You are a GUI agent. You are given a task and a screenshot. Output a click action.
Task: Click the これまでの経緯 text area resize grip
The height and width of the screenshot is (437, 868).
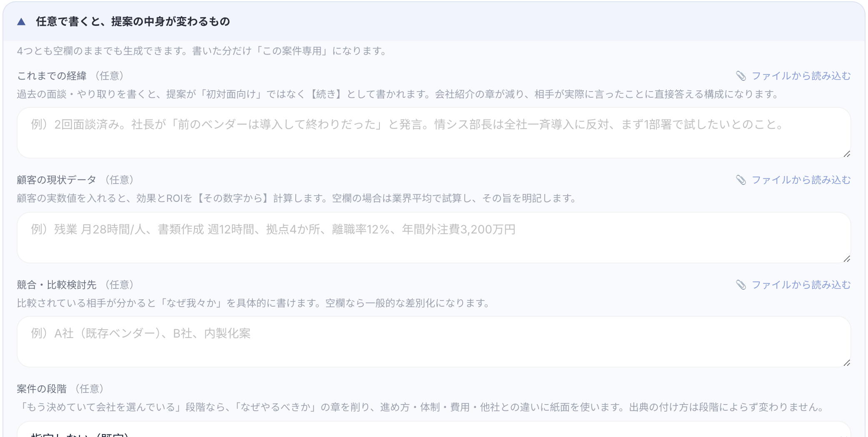pos(846,154)
